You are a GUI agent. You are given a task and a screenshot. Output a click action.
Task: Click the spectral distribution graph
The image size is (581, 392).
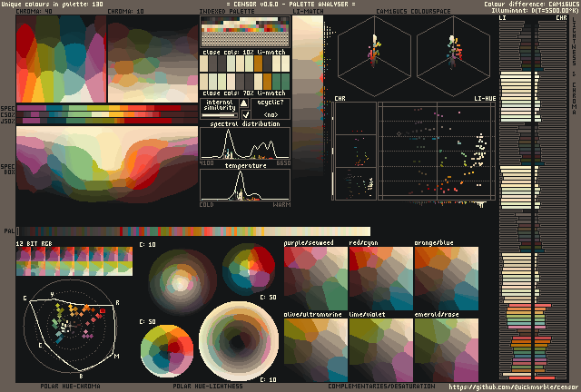pyautogui.click(x=245, y=145)
